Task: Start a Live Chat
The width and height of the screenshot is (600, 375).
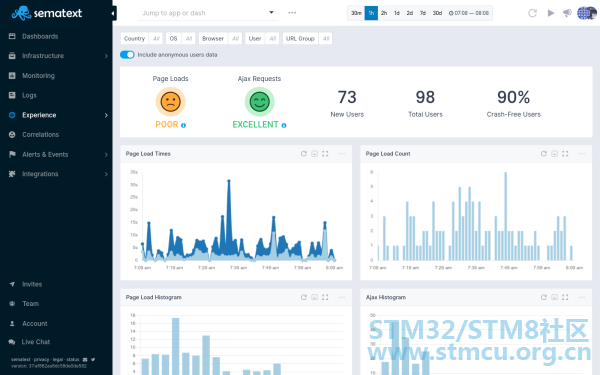Action: [x=36, y=342]
